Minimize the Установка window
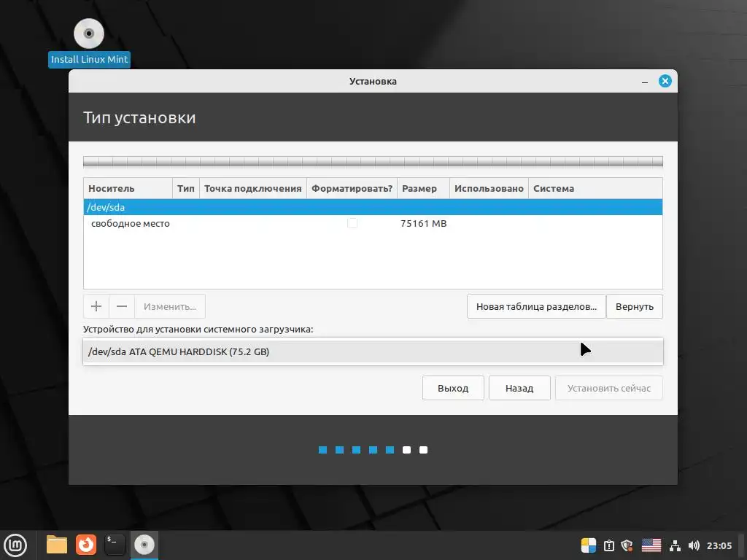The width and height of the screenshot is (747, 560). coord(645,82)
